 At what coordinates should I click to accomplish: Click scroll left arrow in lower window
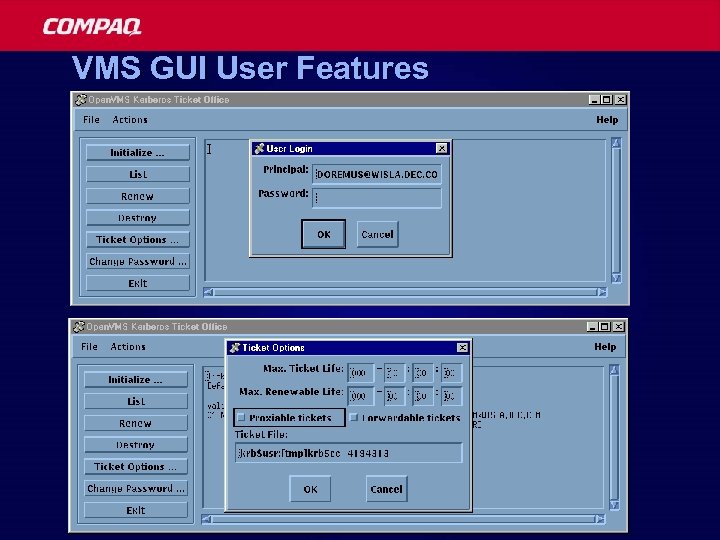point(207,519)
